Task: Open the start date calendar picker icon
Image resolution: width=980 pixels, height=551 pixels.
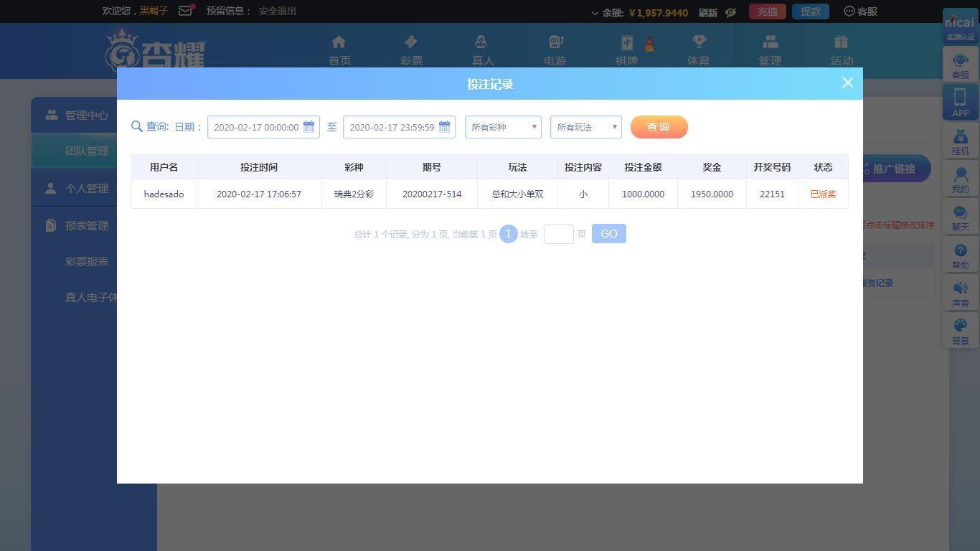Action: [x=308, y=127]
